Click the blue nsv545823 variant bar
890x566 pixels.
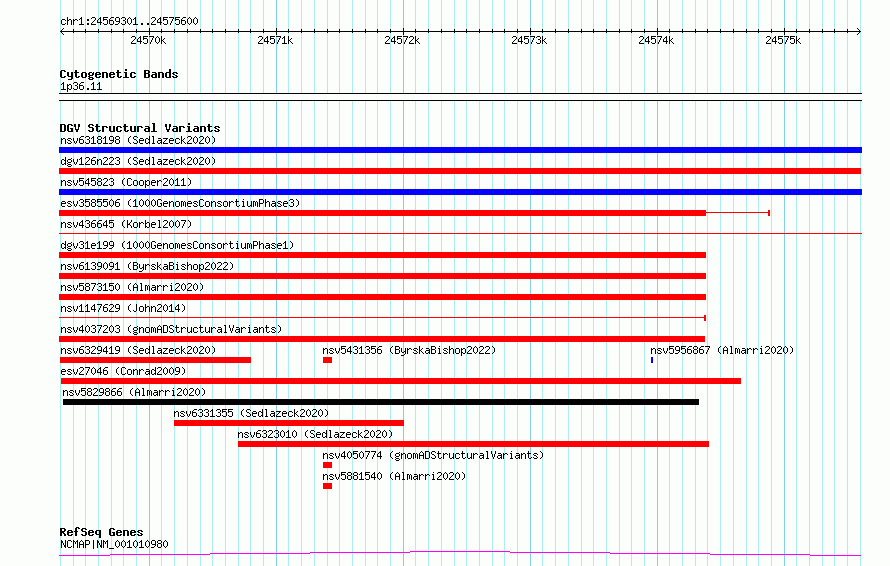[x=460, y=192]
